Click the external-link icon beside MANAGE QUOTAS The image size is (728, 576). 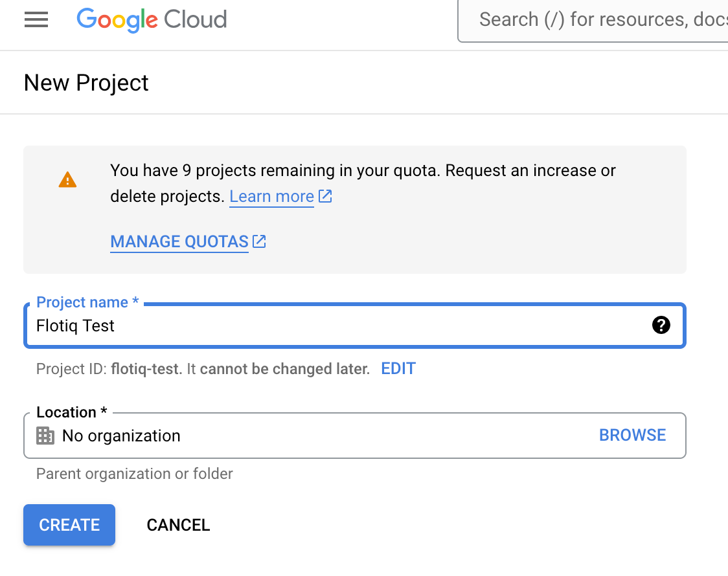(259, 241)
